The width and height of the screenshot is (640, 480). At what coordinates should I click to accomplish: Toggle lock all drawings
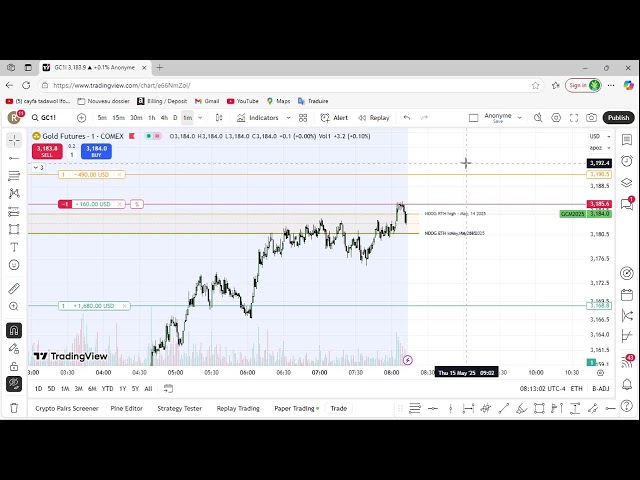14,366
